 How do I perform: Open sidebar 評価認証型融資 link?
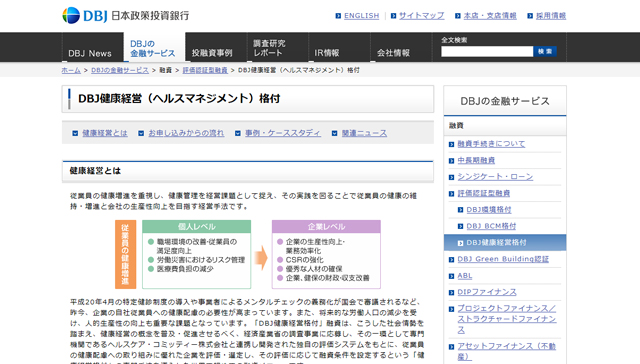coord(484,193)
